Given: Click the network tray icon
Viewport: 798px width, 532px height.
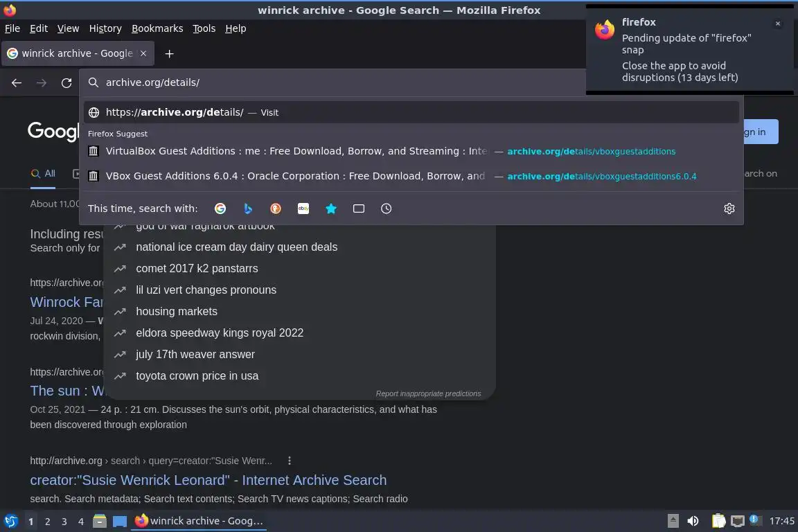Looking at the screenshot, I should click(x=738, y=521).
